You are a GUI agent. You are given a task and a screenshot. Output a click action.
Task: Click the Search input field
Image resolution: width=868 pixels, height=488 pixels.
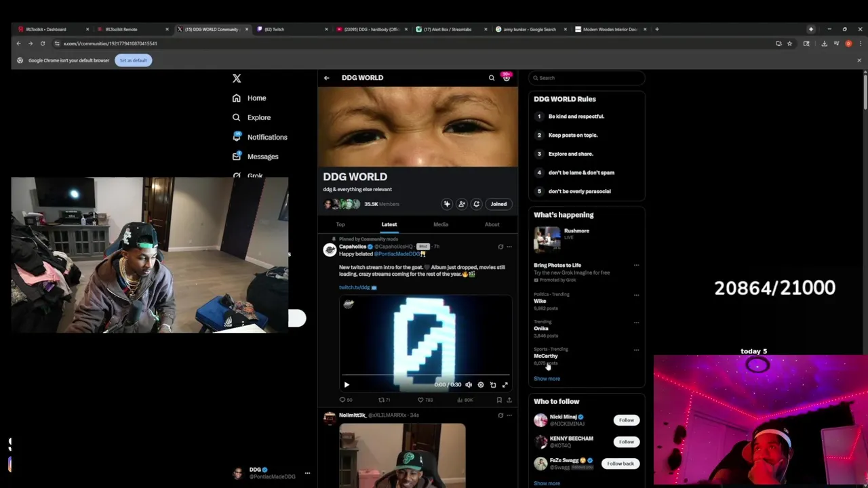coord(587,78)
